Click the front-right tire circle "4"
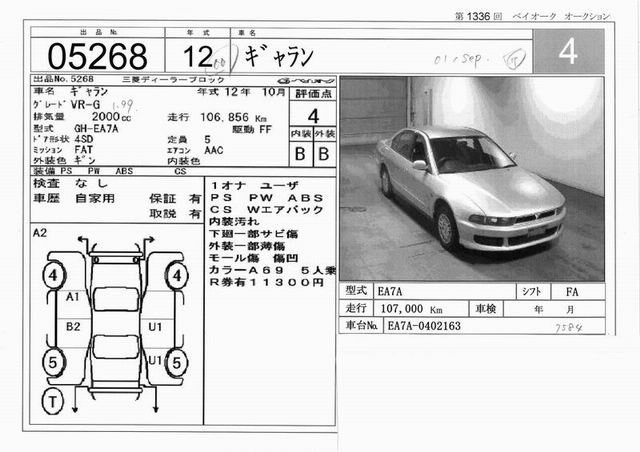Viewport: 640px width, 452px height. coord(177,276)
